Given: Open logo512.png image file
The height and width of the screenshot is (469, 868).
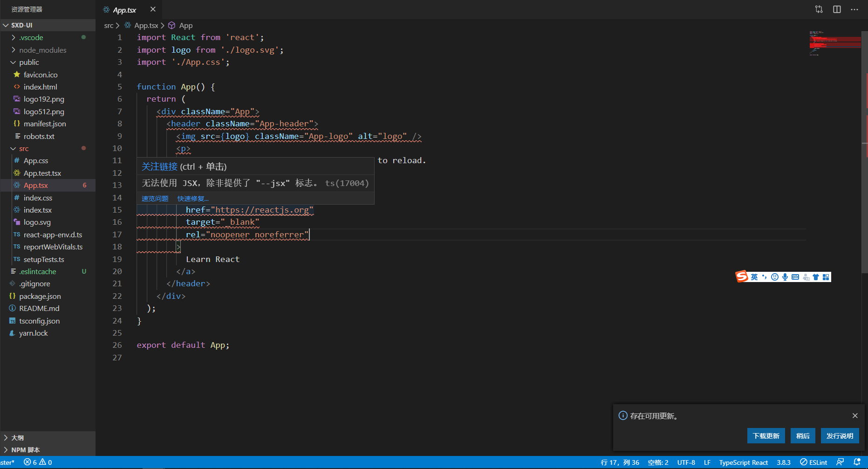Looking at the screenshot, I should (48, 111).
